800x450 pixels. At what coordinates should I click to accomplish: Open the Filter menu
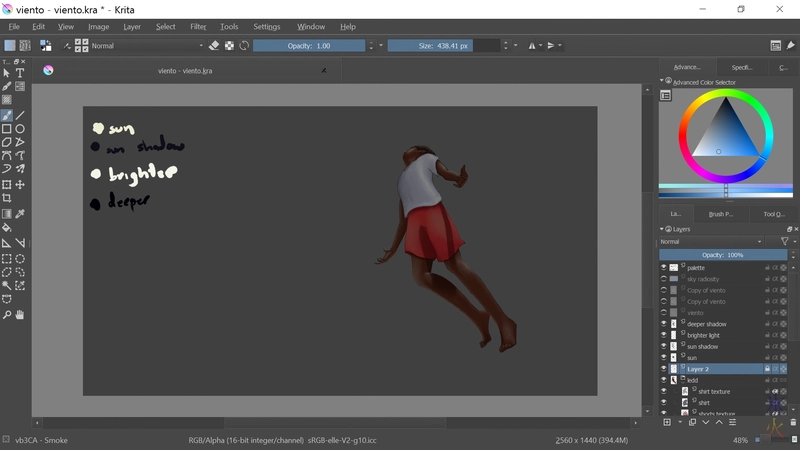pyautogui.click(x=198, y=26)
